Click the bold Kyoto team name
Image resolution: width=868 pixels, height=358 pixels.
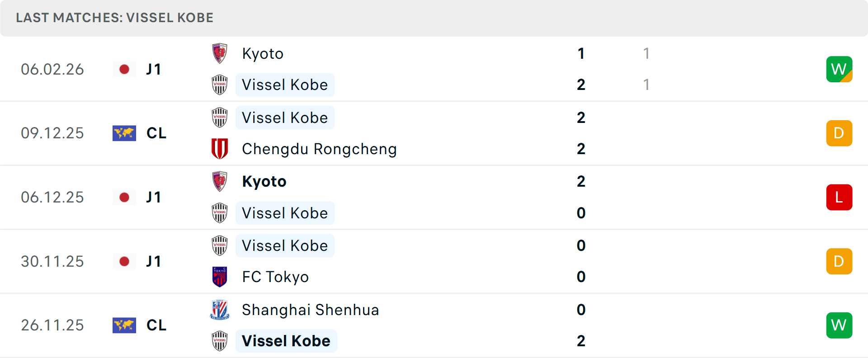coord(264,181)
